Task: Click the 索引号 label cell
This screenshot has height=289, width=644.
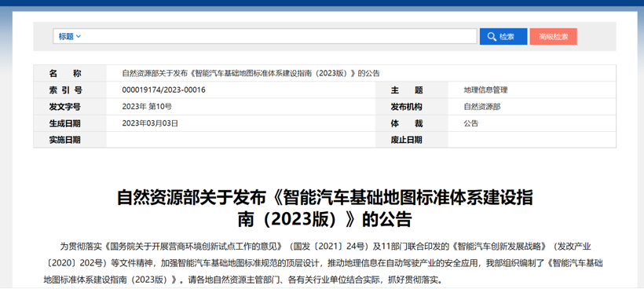Action: [x=70, y=90]
